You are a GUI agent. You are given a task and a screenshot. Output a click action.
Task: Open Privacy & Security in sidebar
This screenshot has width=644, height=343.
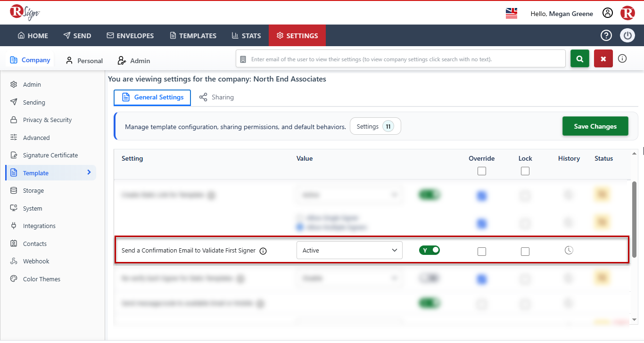pos(47,120)
